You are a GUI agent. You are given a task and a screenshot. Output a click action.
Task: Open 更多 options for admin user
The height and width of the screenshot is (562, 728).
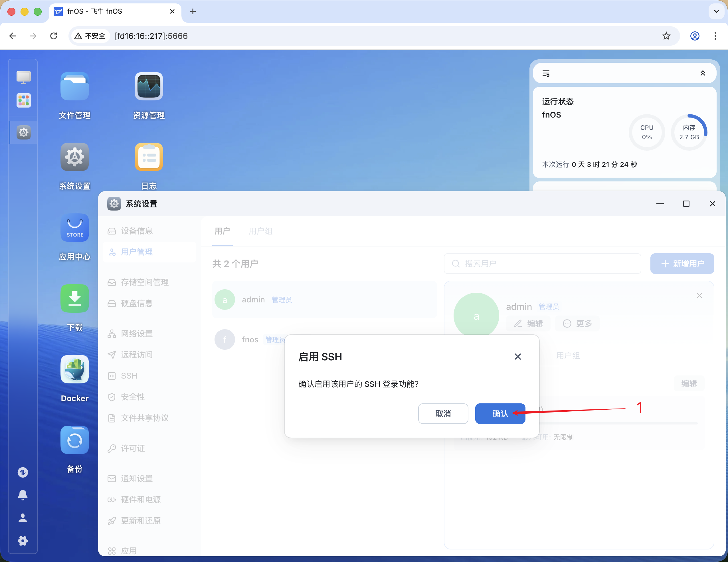pos(578,323)
